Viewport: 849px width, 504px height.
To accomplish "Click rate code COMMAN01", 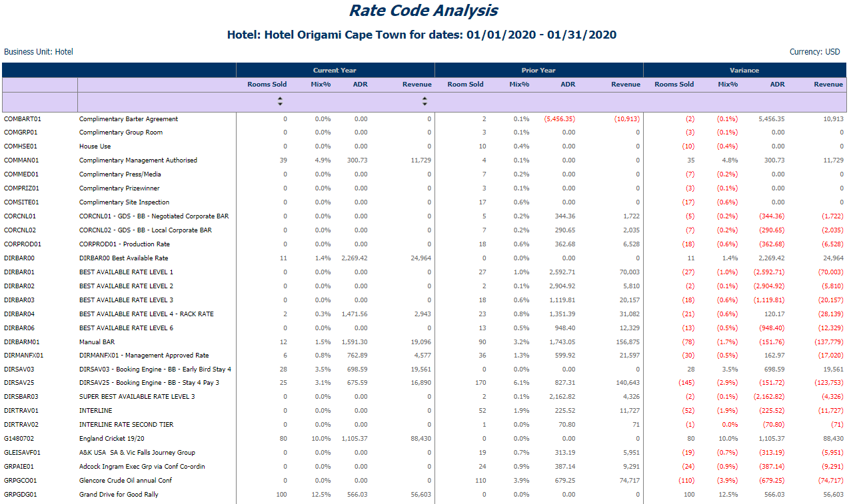I will pyautogui.click(x=21, y=160).
